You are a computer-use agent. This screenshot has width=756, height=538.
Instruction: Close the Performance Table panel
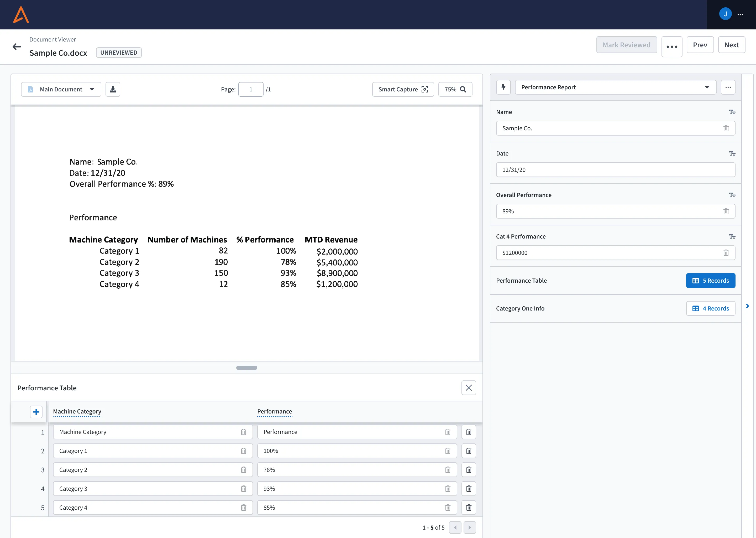coord(469,388)
